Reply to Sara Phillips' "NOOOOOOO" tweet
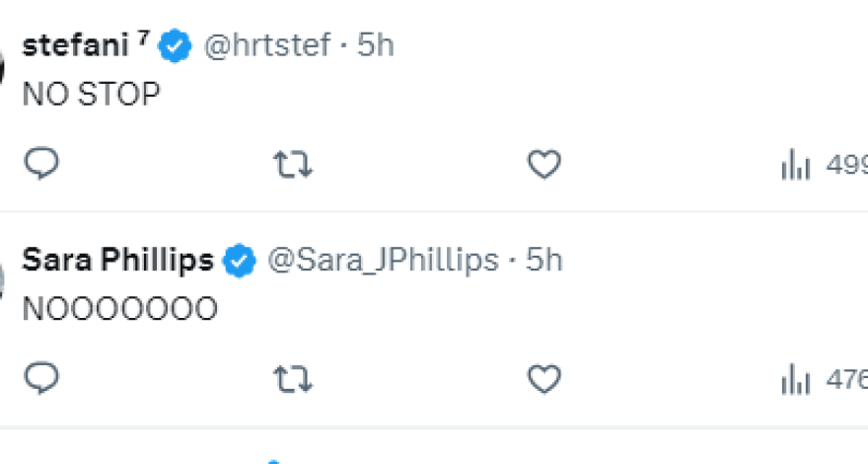This screenshot has height=464, width=868. pyautogui.click(x=41, y=378)
